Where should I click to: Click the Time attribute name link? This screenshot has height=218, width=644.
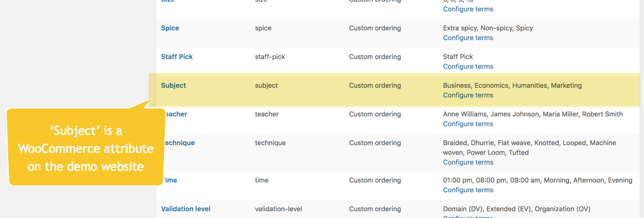click(171, 180)
